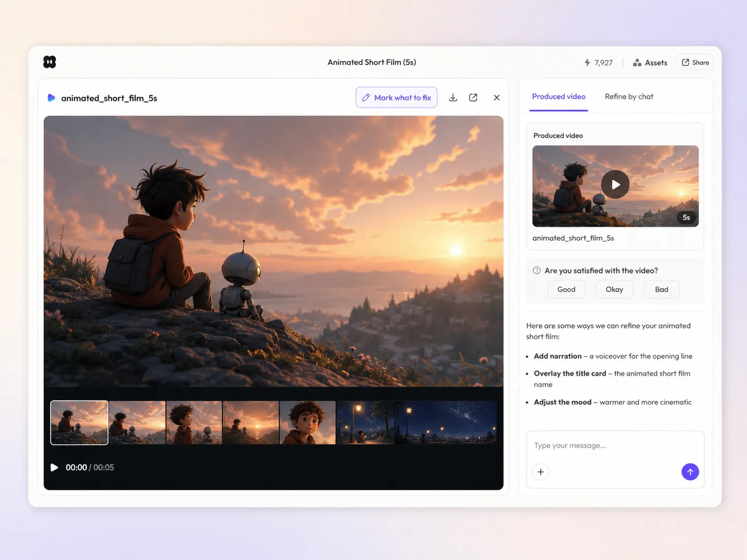Click the blue play icon beside the file name
Image resolution: width=747 pixels, height=560 pixels.
pyautogui.click(x=52, y=97)
